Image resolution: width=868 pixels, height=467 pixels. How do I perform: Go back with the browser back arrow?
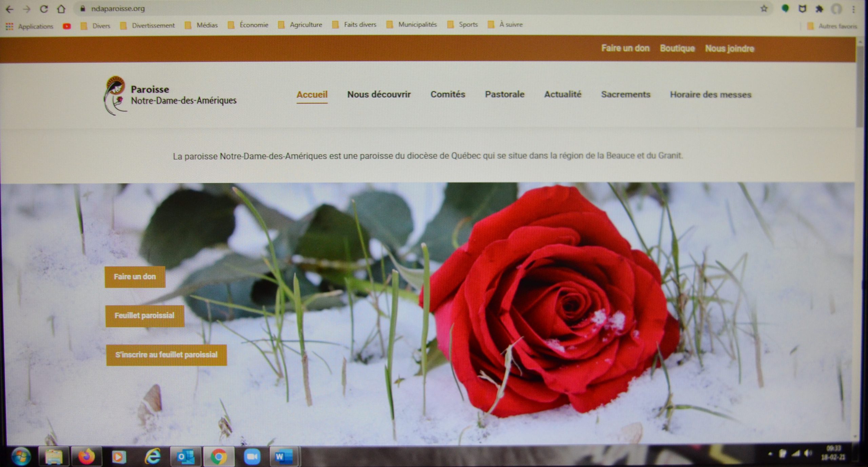pyautogui.click(x=9, y=9)
